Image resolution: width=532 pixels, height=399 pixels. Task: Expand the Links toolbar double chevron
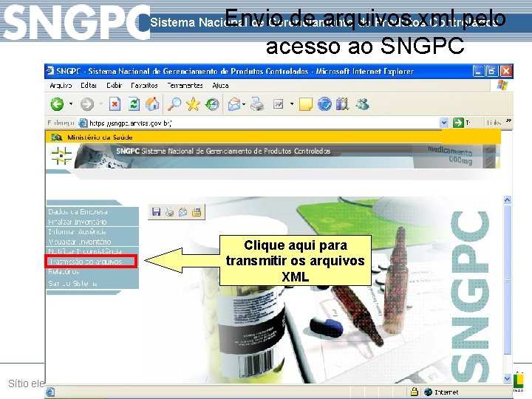[x=508, y=120]
